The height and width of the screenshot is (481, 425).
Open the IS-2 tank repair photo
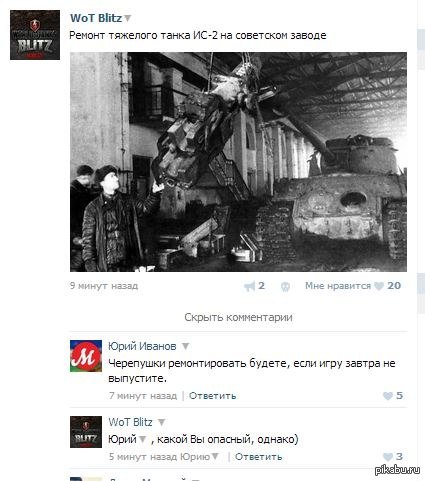[x=238, y=162]
